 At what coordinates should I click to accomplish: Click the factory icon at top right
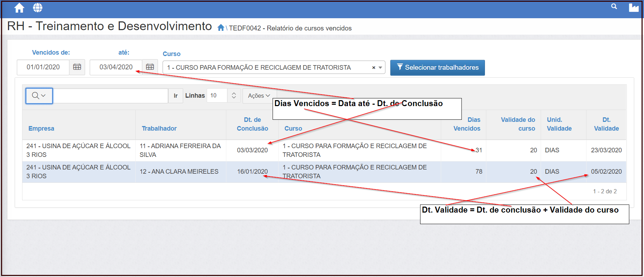633,8
